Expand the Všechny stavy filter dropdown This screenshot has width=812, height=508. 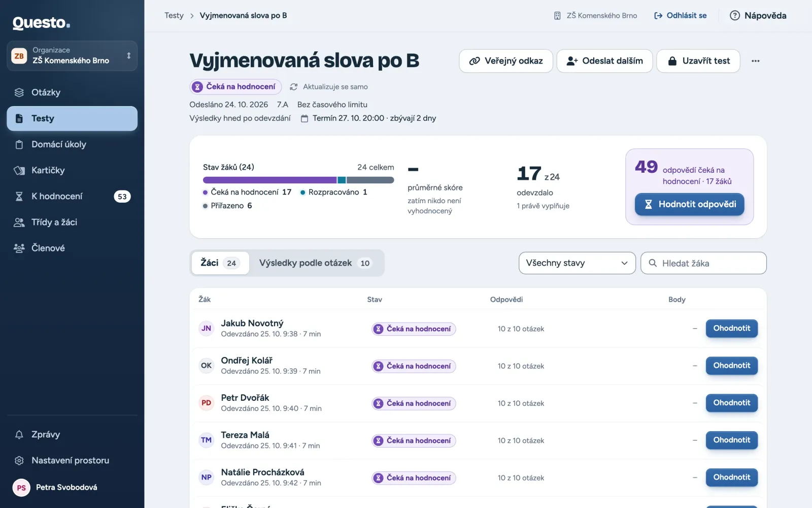coord(577,263)
